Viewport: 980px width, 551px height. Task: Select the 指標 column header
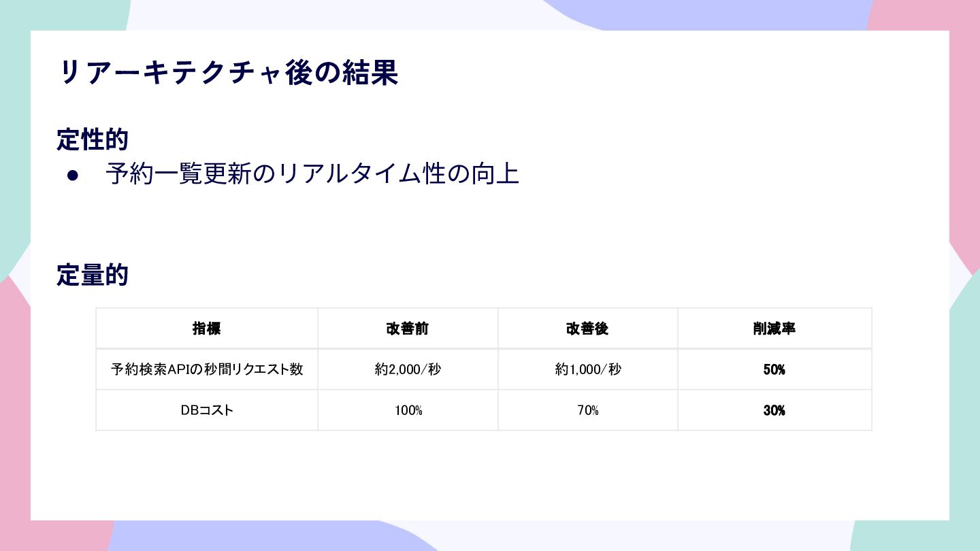click(207, 329)
